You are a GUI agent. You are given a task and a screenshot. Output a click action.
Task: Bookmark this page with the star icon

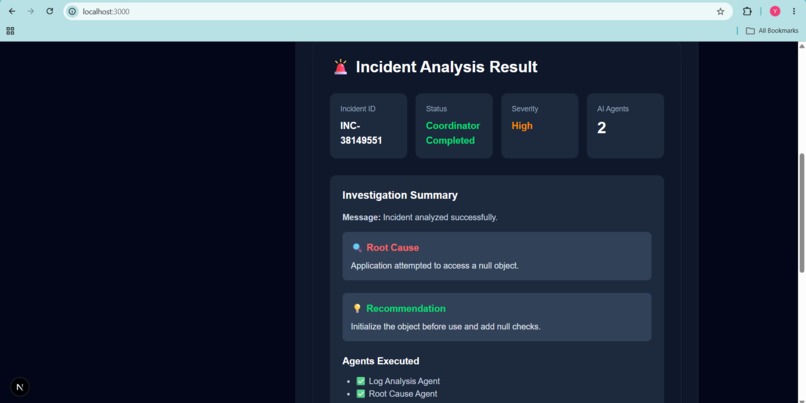[720, 11]
